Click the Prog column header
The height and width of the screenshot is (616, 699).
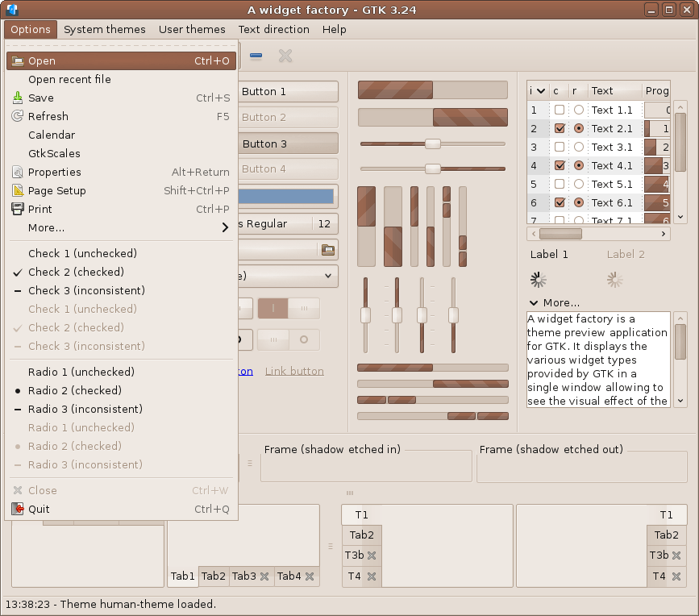pyautogui.click(x=656, y=91)
